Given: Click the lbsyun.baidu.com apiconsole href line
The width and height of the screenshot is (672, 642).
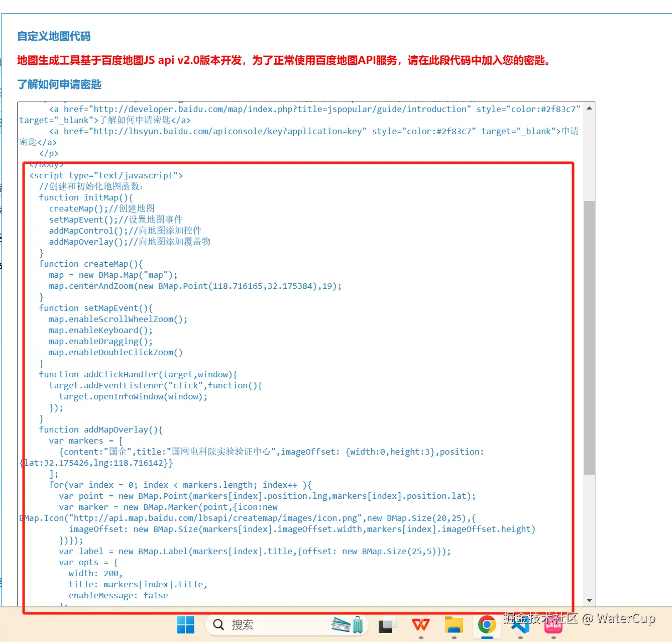Looking at the screenshot, I should pyautogui.click(x=314, y=131).
